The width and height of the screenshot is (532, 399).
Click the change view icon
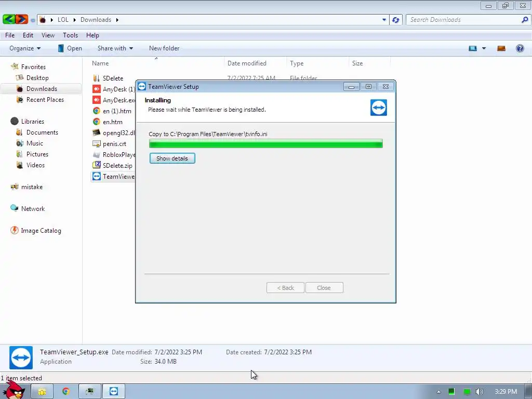tap(473, 48)
